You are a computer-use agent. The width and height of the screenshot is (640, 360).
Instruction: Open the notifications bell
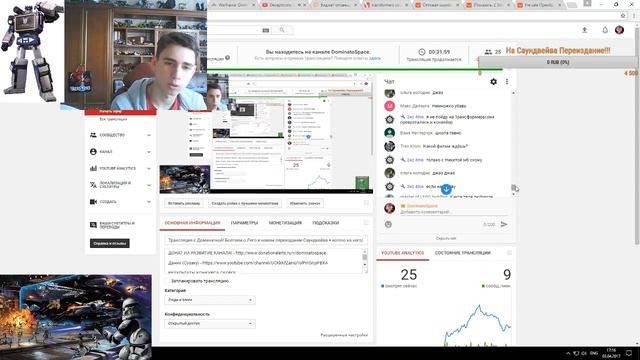pos(605,30)
